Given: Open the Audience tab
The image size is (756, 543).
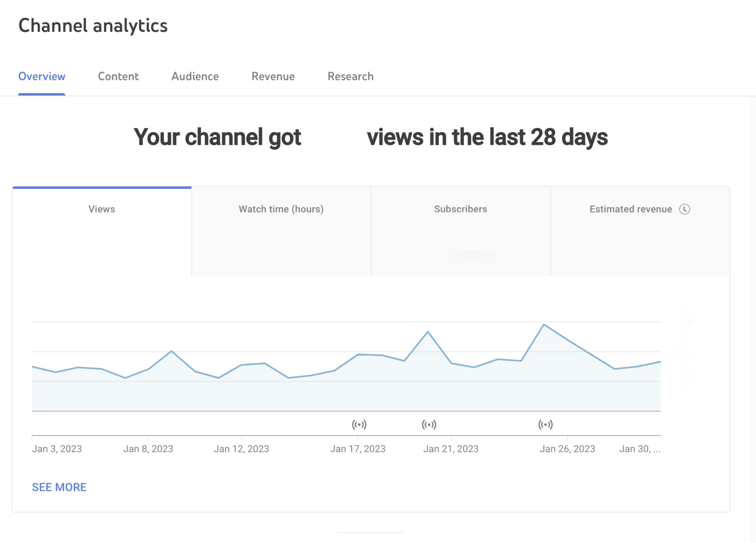Looking at the screenshot, I should (195, 76).
